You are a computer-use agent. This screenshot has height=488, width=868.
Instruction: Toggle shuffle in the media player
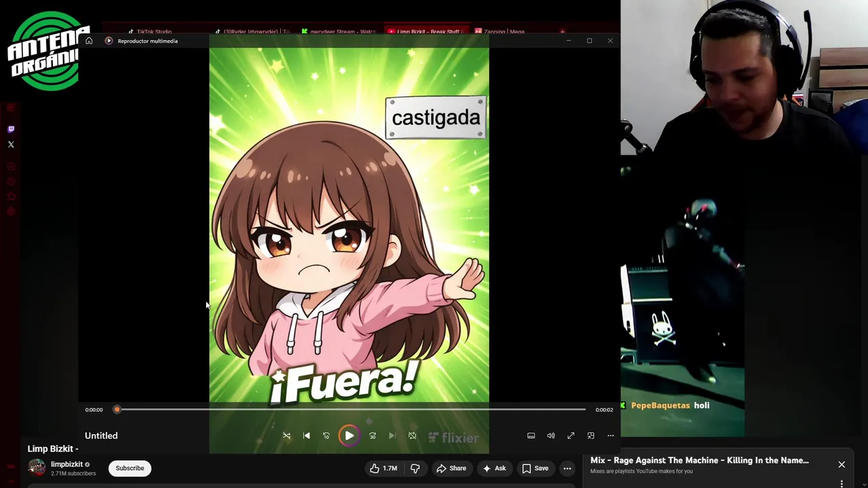[286, 436]
